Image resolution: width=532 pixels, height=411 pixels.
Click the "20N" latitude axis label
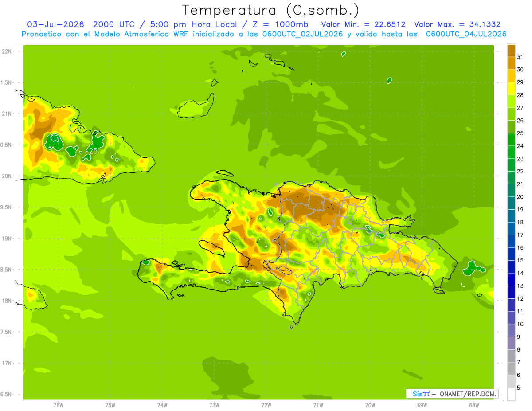click(7, 176)
